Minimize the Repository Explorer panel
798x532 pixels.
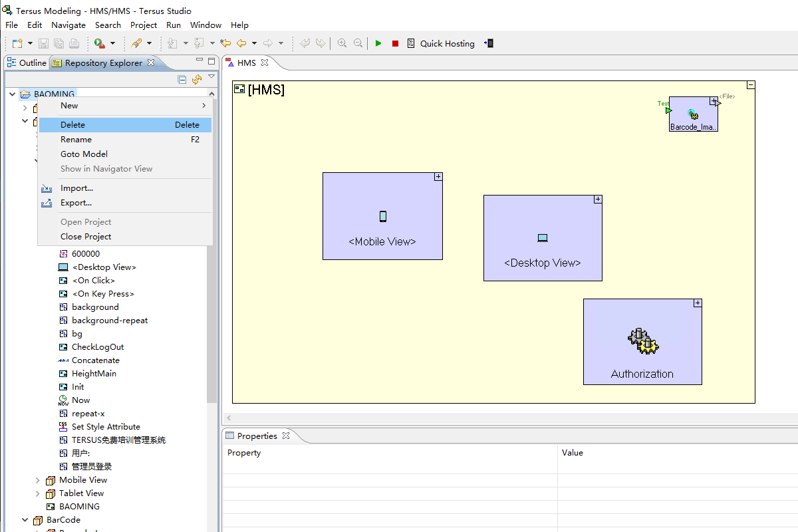[199, 61]
